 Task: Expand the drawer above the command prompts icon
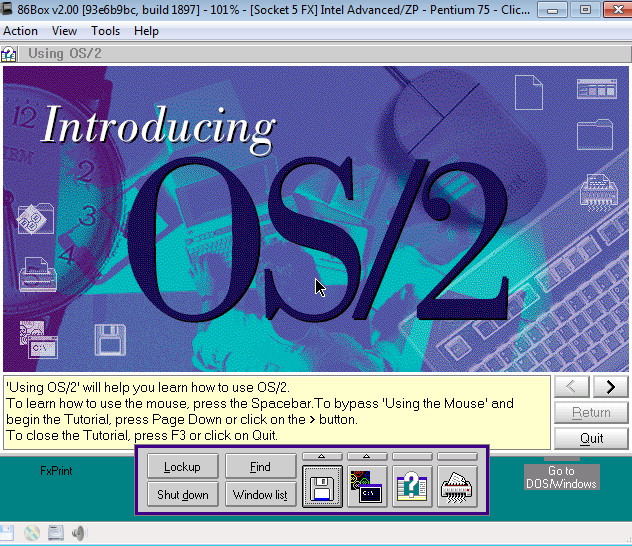[367, 456]
